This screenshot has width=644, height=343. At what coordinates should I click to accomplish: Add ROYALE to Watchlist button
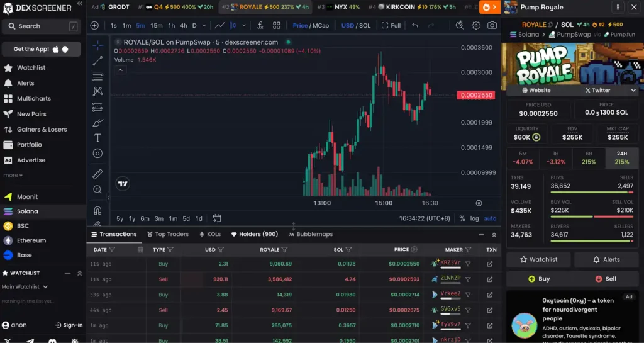click(539, 260)
